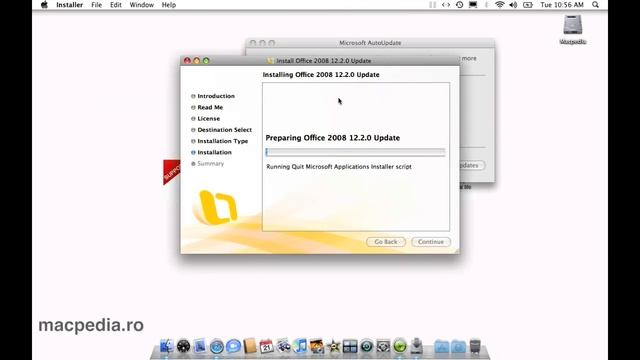640x360 pixels.
Task: Click the Installer app icon in Dock
Action: point(416,346)
